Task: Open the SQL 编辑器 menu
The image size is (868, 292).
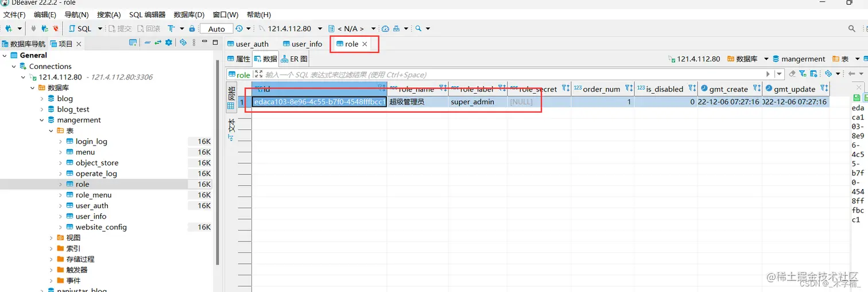Action: tap(147, 14)
